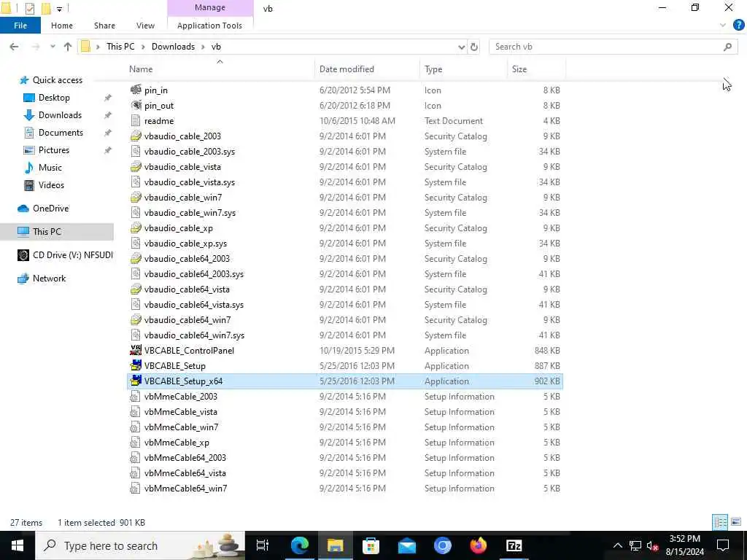Switch to the Home ribbon tab

pos(62,26)
